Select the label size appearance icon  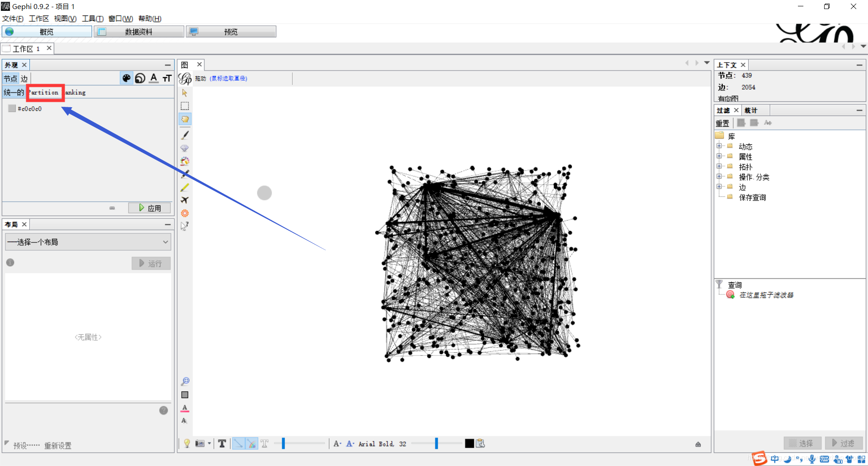[x=167, y=78]
